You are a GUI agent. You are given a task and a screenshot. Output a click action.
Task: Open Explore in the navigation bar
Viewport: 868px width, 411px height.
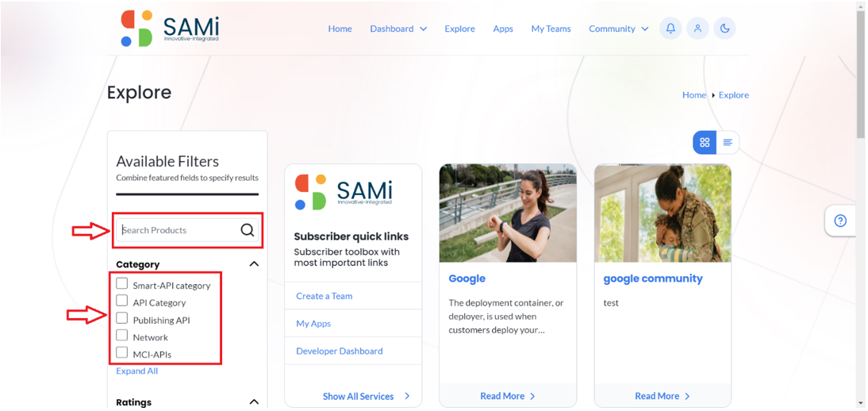pyautogui.click(x=460, y=29)
